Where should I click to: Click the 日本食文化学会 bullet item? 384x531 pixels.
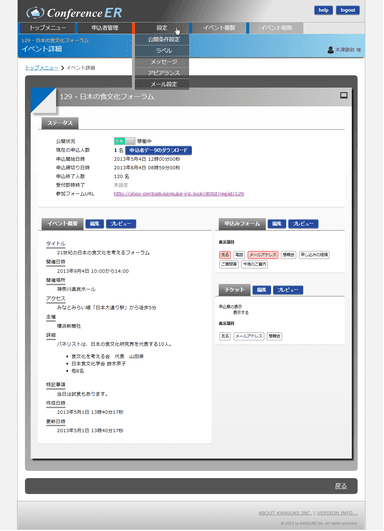coord(99,363)
